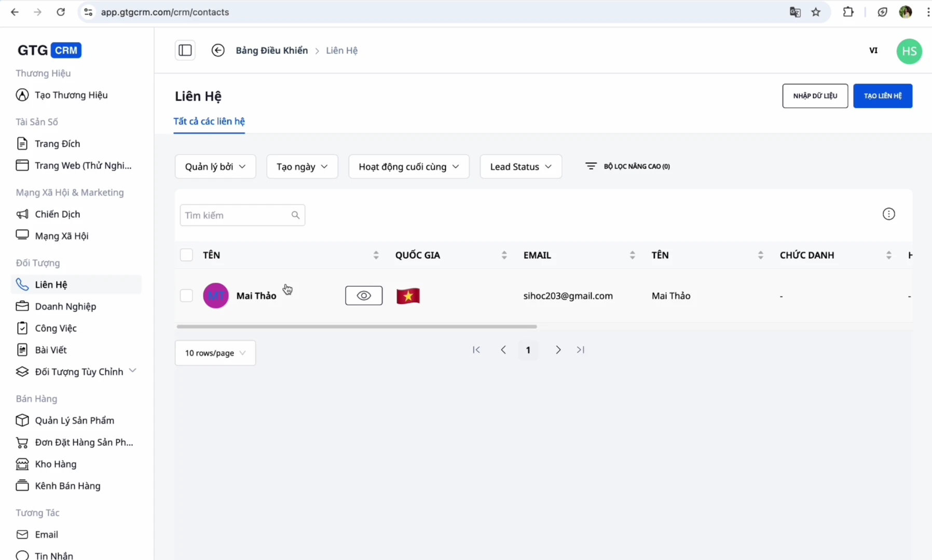Open Bảng Điều Khiển from the breadcrumb
Image resolution: width=932 pixels, height=560 pixels.
[x=271, y=50]
